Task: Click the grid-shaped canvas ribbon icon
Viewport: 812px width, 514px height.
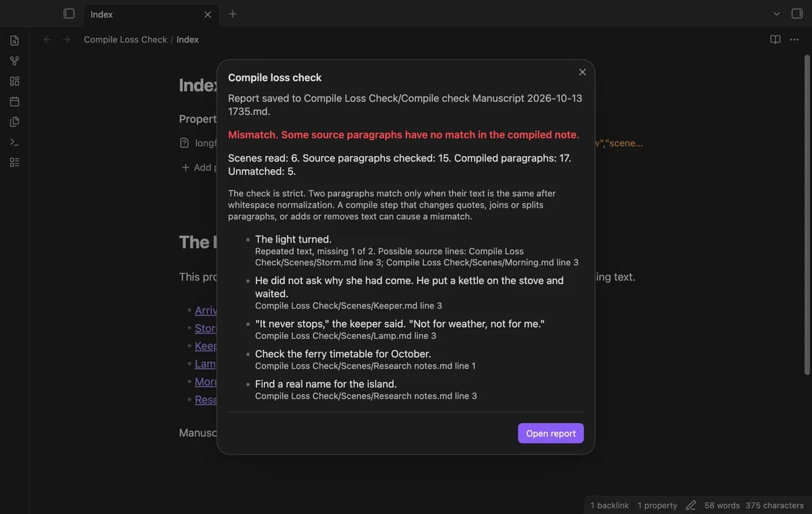Action: click(14, 82)
